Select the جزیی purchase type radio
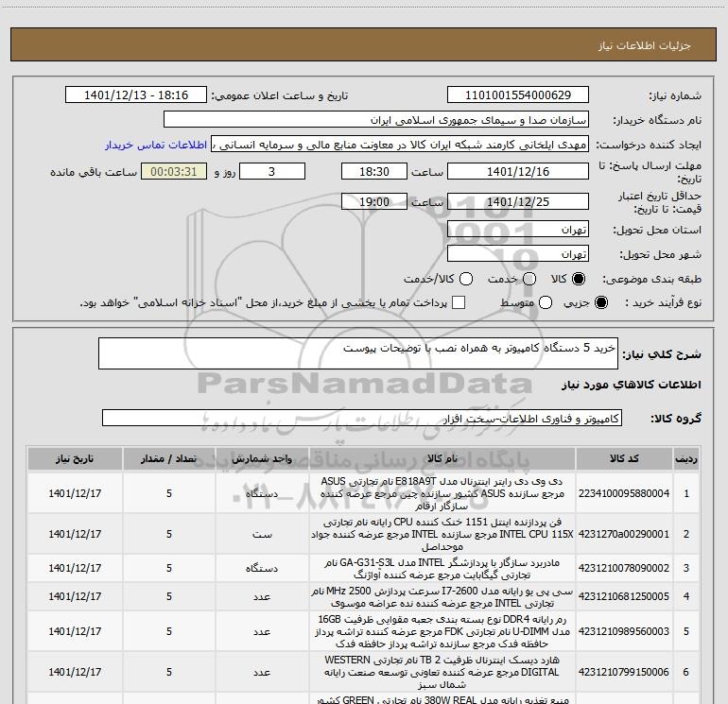Viewport: 728px width, 704px height. pos(600,302)
